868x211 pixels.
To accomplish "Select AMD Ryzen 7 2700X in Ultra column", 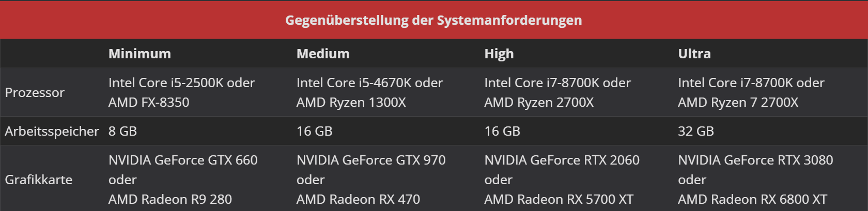I will point(738,102).
